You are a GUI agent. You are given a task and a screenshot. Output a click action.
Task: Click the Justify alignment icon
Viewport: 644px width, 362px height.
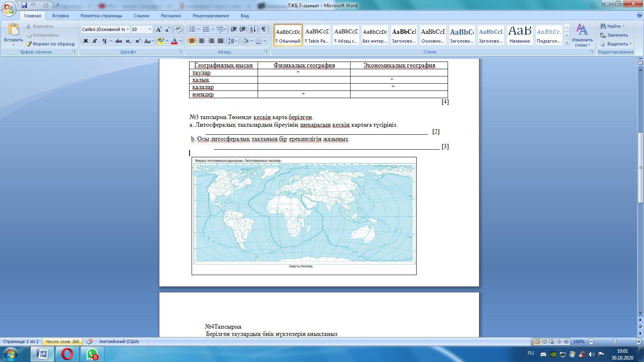221,41
